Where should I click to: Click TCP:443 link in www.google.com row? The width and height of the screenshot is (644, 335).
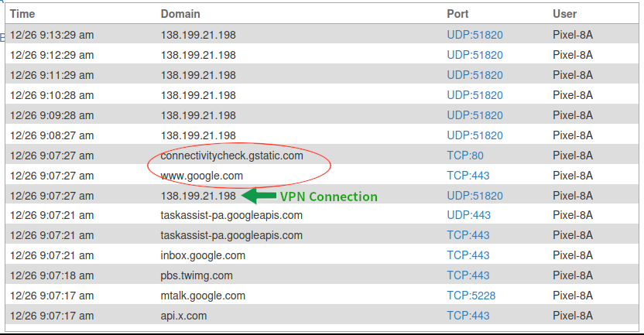pyautogui.click(x=468, y=176)
